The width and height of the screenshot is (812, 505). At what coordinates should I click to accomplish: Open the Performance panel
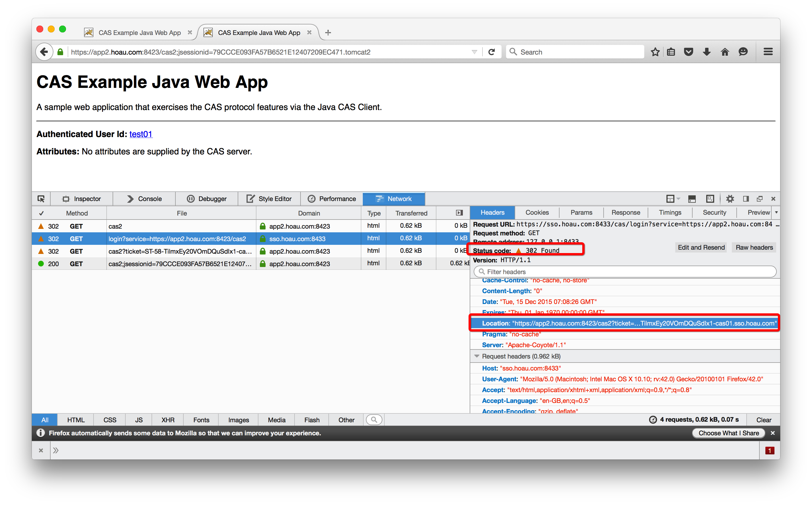pyautogui.click(x=332, y=199)
